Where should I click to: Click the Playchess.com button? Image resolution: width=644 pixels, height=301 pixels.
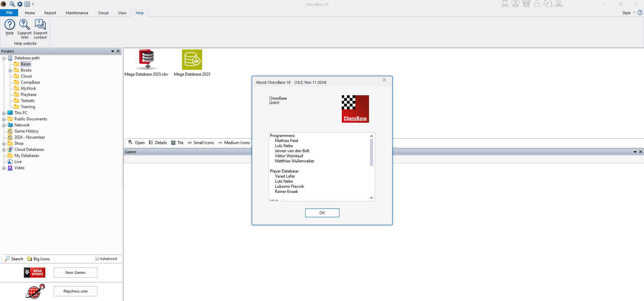pyautogui.click(x=76, y=291)
